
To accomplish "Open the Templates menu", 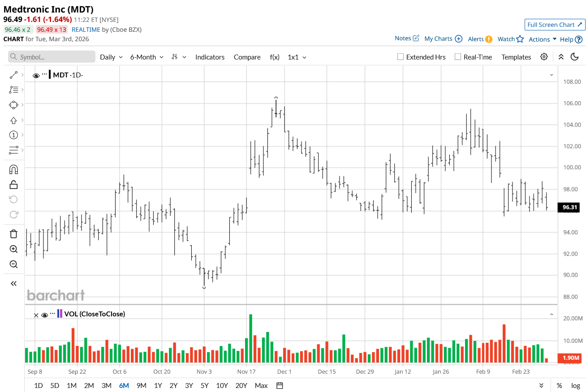I will tap(516, 57).
